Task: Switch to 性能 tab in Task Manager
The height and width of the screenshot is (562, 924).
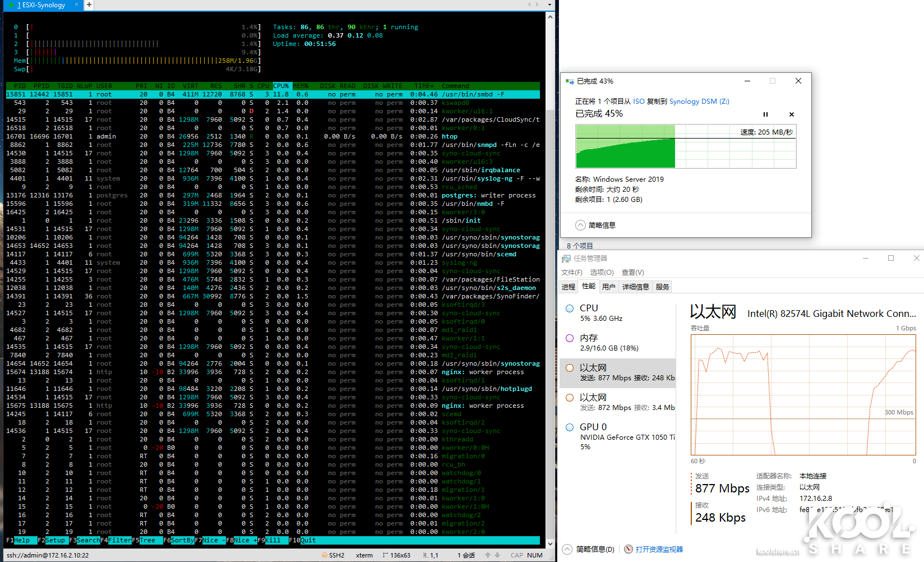Action: click(x=589, y=286)
